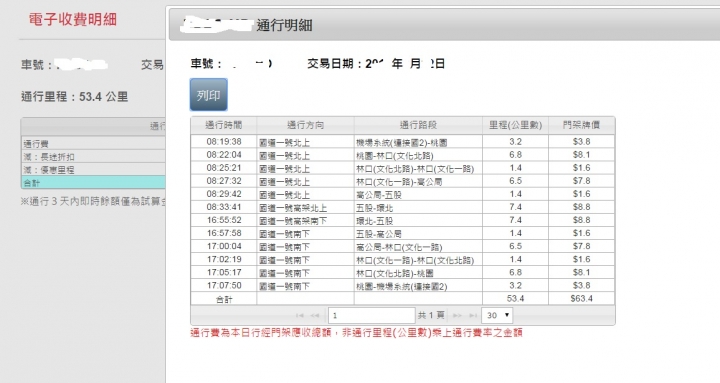720x383 pixels.
Task: Select the 通行費 row in the background table
Action: tap(93, 143)
